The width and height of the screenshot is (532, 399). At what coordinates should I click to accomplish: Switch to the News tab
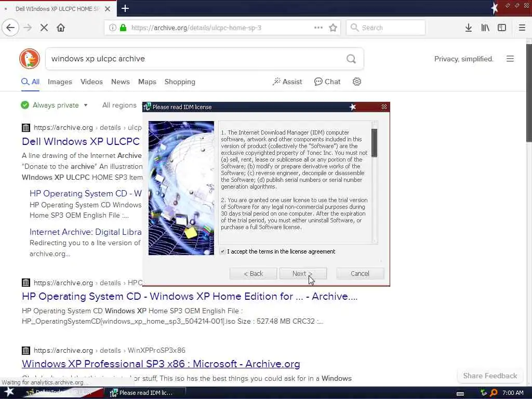pos(121,82)
